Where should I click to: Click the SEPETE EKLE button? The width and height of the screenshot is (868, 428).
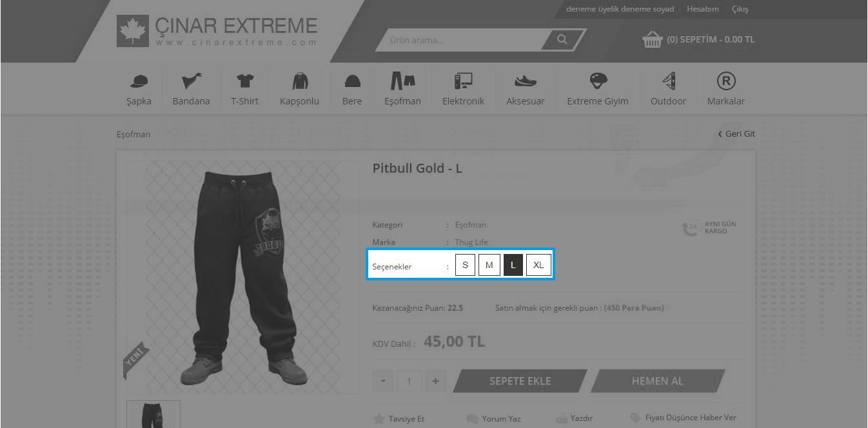click(520, 380)
